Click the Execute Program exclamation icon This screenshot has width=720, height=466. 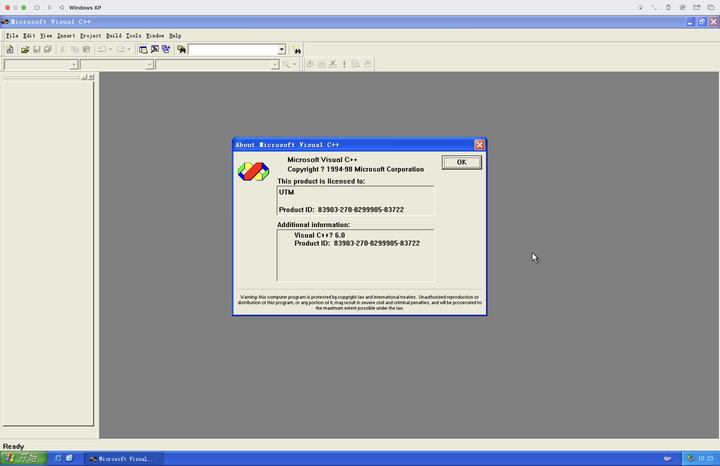pyautogui.click(x=344, y=64)
